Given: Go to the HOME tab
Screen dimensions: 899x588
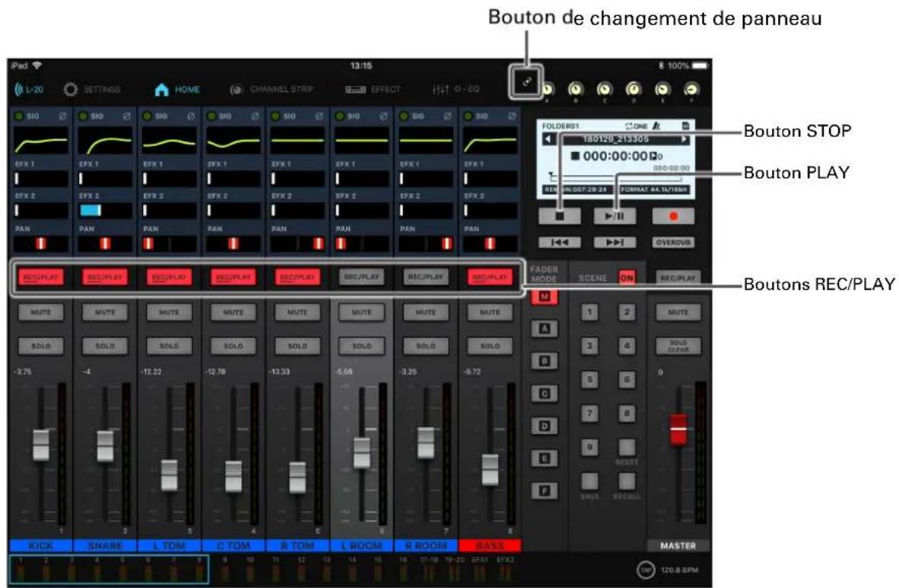Looking at the screenshot, I should (177, 90).
